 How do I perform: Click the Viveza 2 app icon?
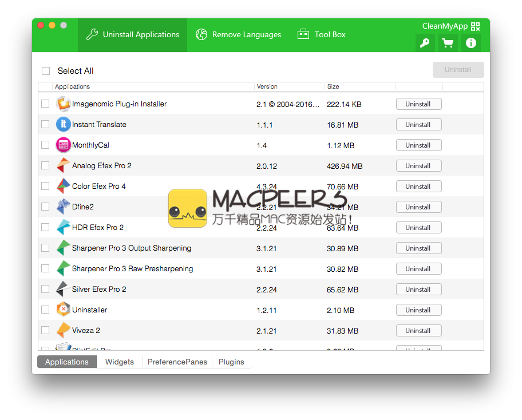[x=63, y=331]
